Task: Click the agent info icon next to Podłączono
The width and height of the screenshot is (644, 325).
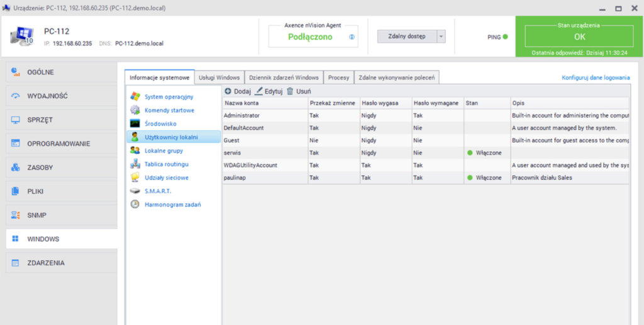Action: coord(352,36)
